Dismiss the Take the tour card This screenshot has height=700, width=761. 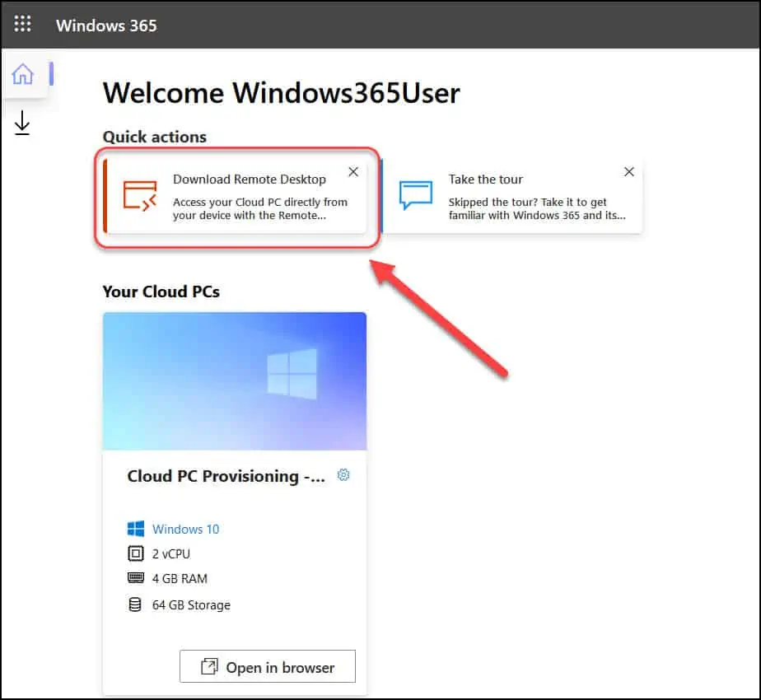click(x=629, y=171)
